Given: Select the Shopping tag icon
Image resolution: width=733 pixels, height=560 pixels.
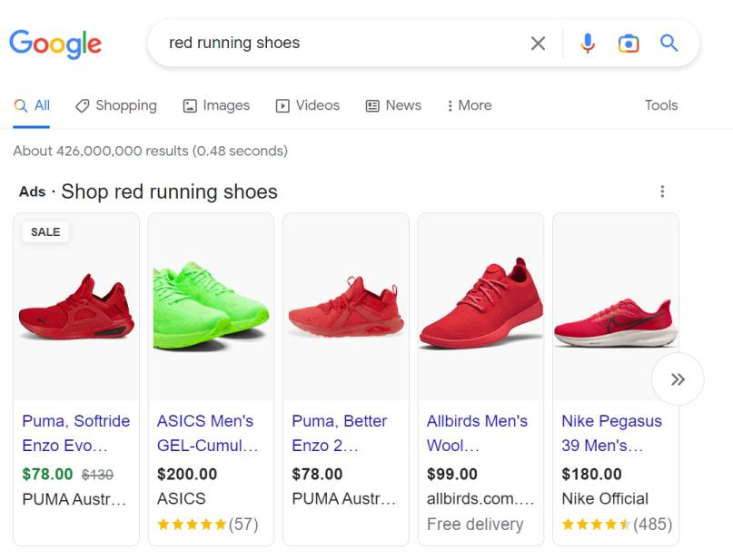Looking at the screenshot, I should (81, 105).
